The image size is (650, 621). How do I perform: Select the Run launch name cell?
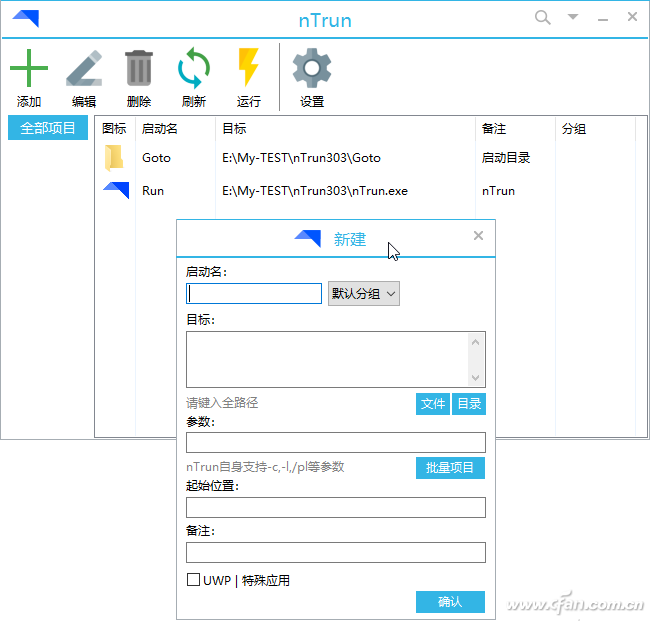[153, 191]
